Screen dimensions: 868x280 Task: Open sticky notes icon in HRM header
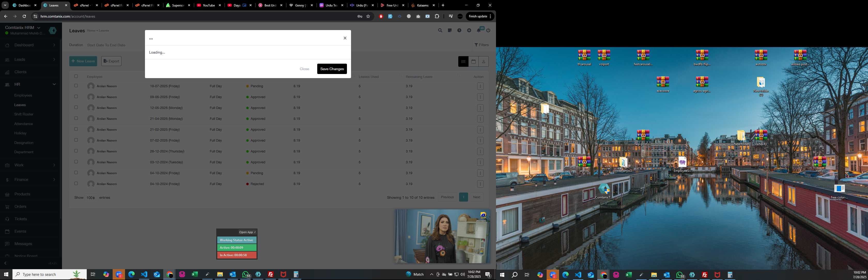click(450, 30)
